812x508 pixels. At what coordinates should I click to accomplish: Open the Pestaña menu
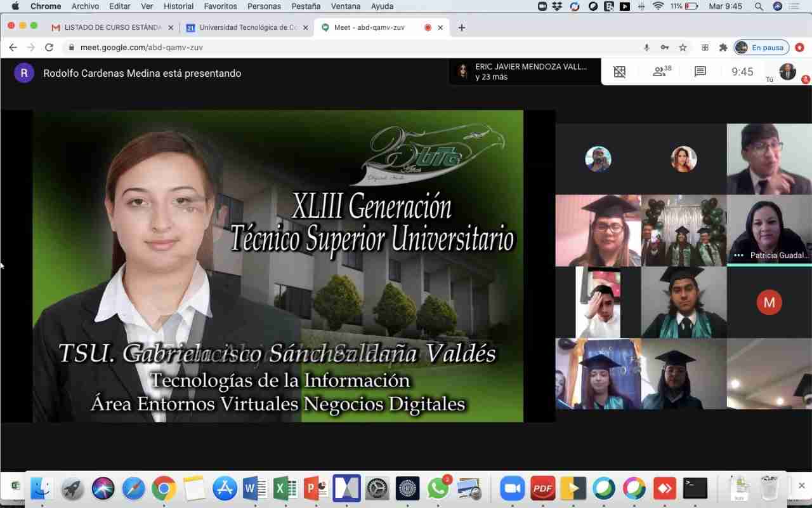[304, 6]
